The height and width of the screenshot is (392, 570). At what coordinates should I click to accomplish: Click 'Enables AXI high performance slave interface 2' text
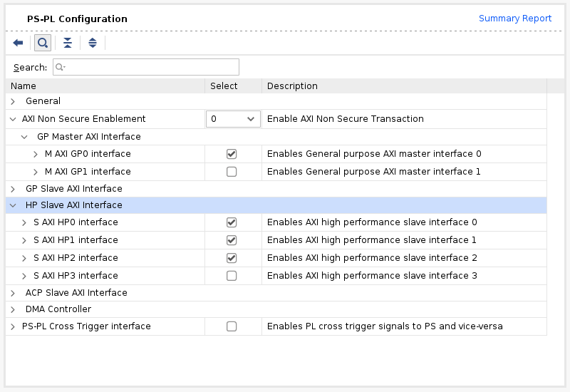372,257
